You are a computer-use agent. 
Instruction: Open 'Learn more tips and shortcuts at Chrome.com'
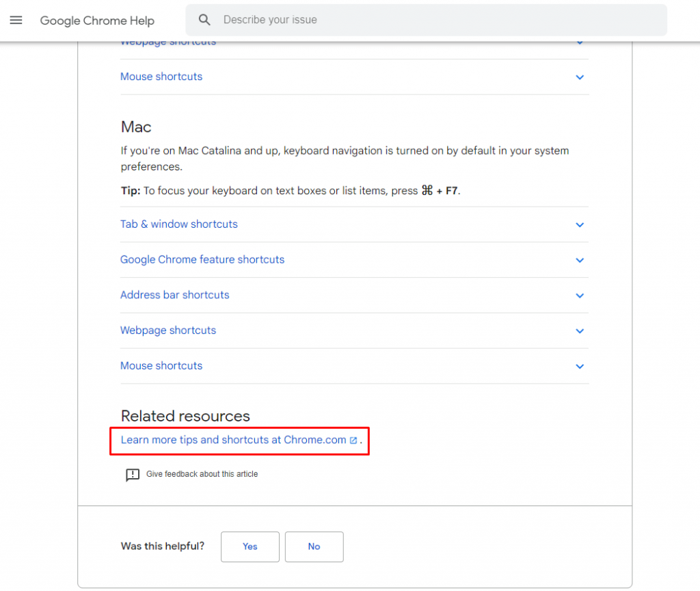(234, 440)
